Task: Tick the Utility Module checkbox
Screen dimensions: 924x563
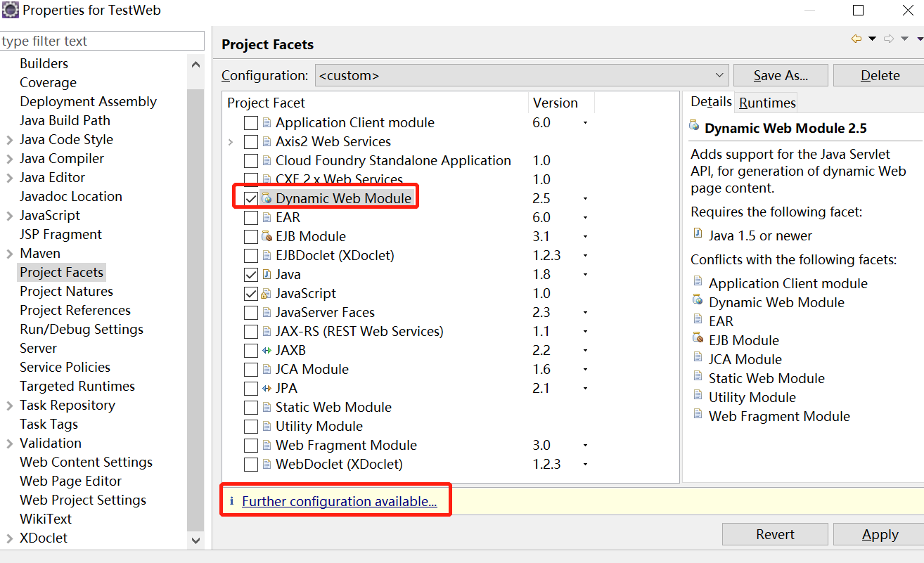Action: pos(251,426)
